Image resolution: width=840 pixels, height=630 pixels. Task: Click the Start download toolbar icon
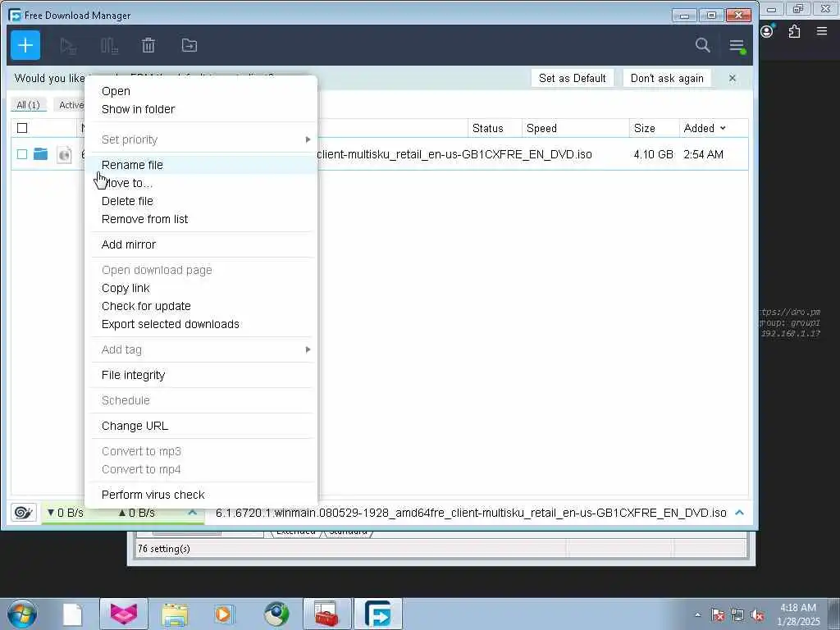68,46
